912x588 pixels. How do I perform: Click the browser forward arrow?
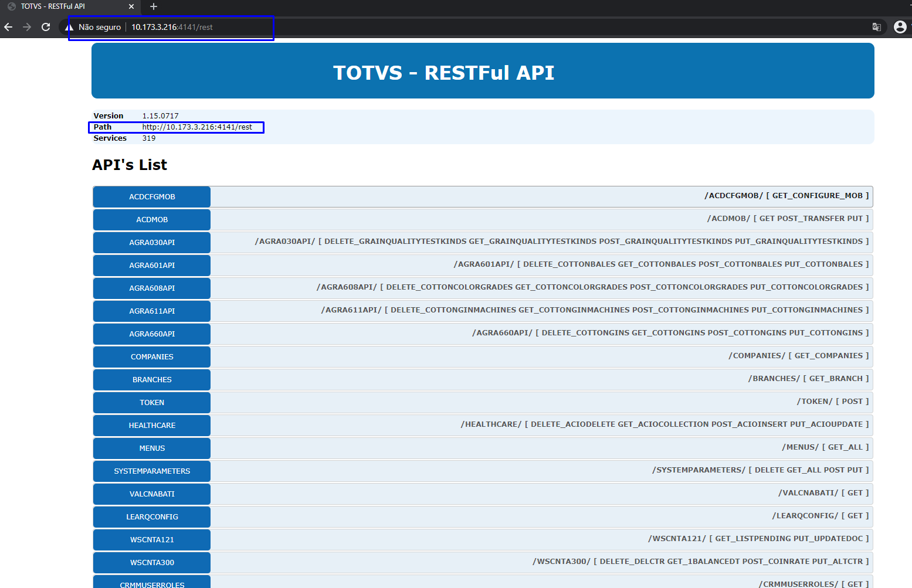(27, 27)
